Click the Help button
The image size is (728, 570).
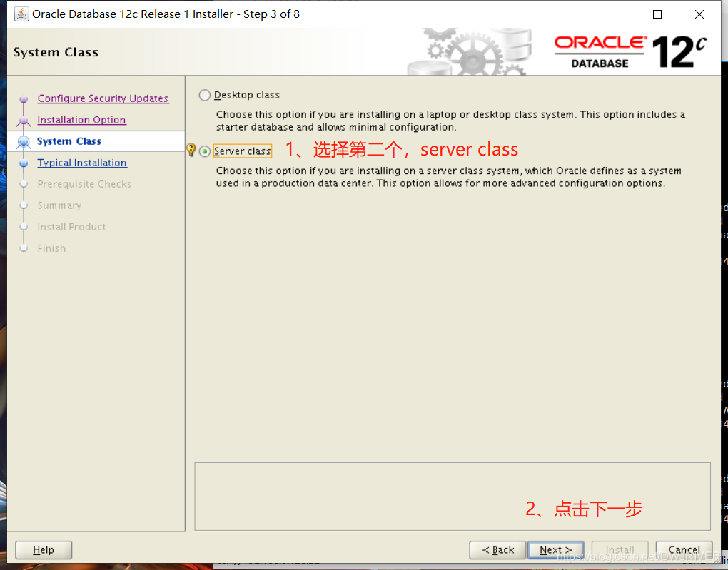point(44,550)
